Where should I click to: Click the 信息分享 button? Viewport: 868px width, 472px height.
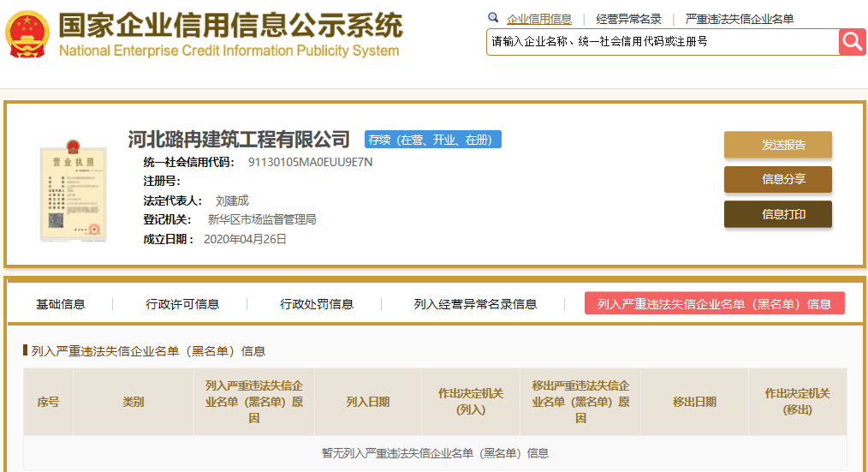778,180
